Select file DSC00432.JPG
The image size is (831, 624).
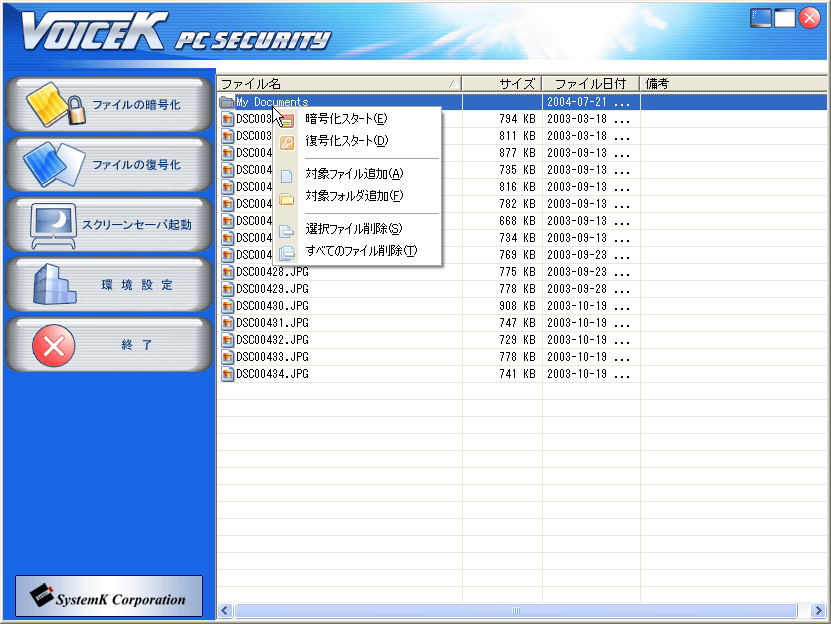[x=272, y=340]
